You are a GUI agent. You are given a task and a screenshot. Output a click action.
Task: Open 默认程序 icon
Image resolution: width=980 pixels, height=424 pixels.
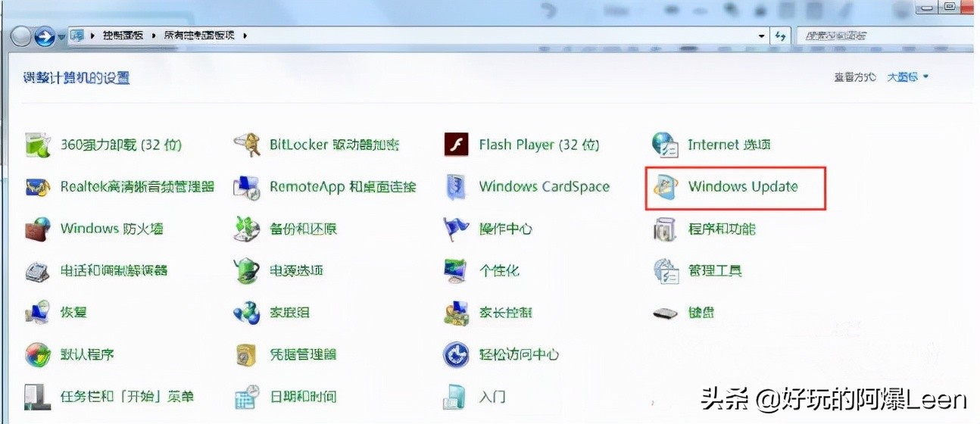(38, 354)
